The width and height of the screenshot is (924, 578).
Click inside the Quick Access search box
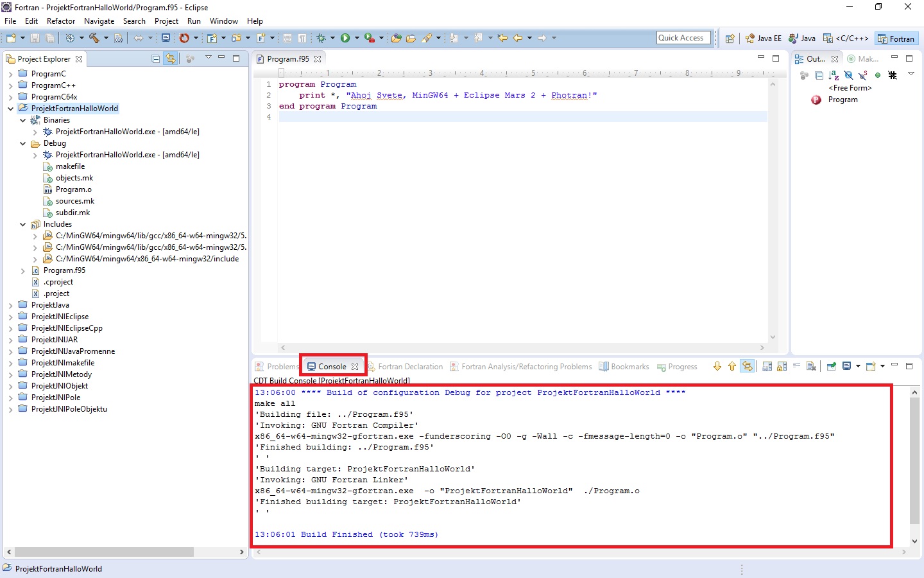(683, 37)
